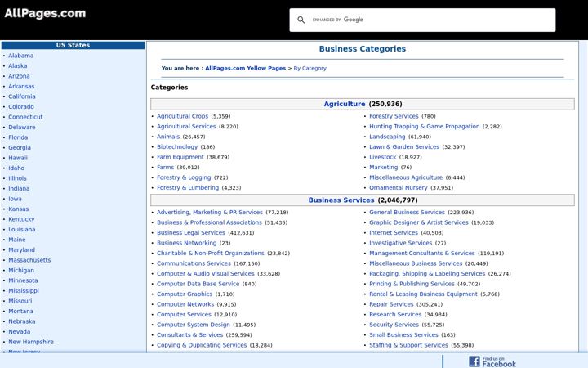Screen dimensions: 588x368
Task: Open the Agriculture category heading
Action: (x=345, y=104)
